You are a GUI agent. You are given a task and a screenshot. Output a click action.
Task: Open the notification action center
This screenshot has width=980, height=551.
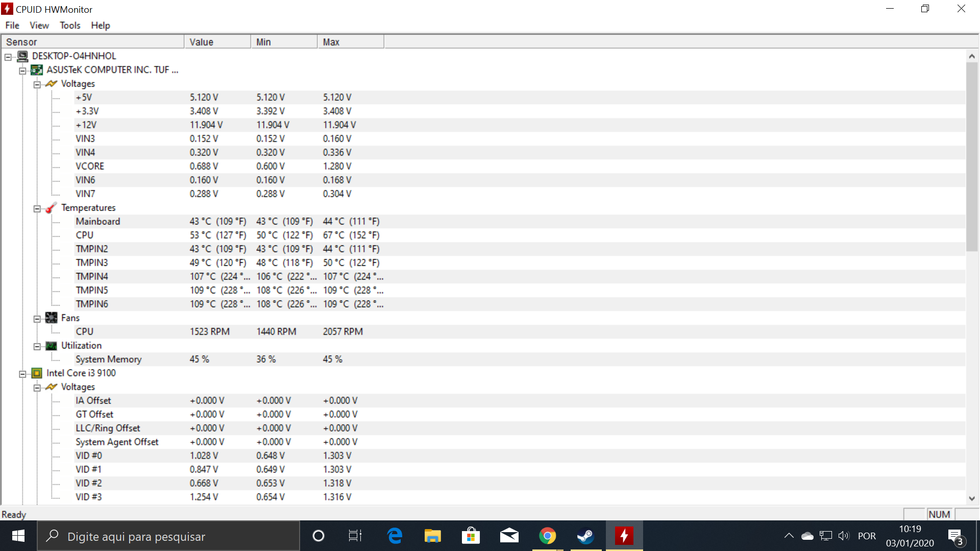point(955,536)
